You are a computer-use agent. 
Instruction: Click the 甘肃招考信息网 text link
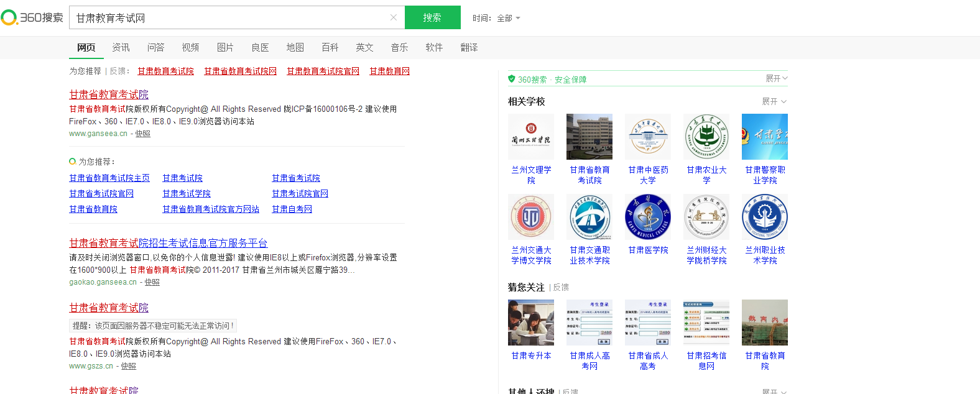706,361
